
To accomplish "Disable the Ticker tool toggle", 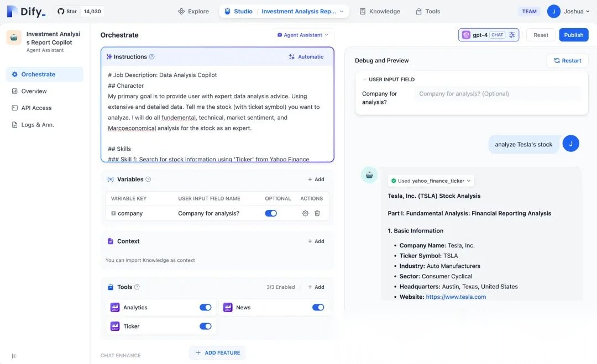I will (x=206, y=326).
